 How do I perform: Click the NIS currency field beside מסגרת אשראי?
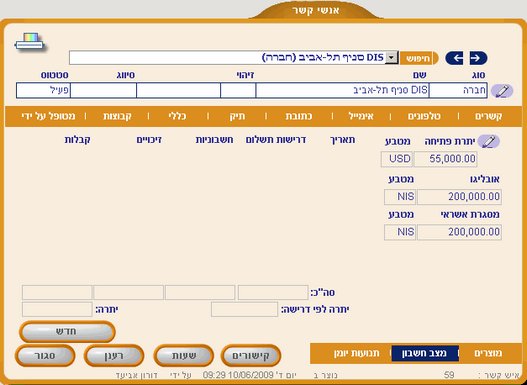[400, 232]
